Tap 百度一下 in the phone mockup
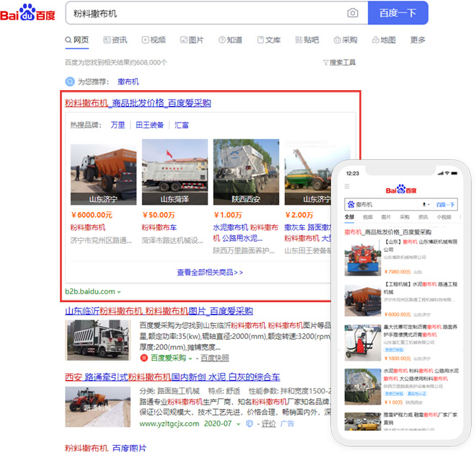The width and height of the screenshot is (476, 453). tap(445, 205)
